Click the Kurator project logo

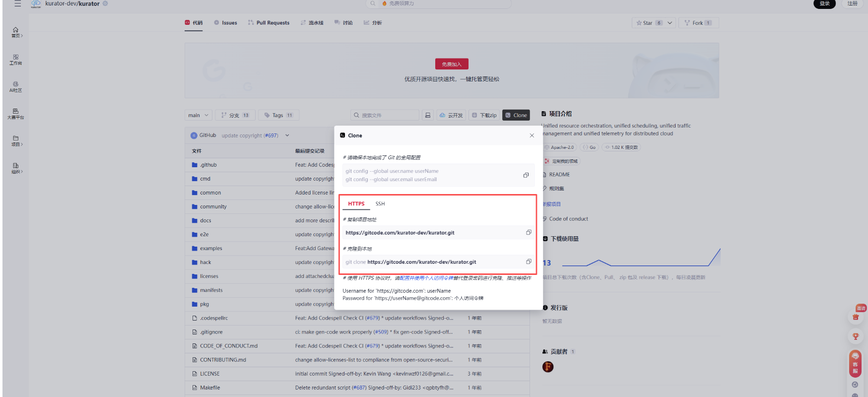(36, 4)
